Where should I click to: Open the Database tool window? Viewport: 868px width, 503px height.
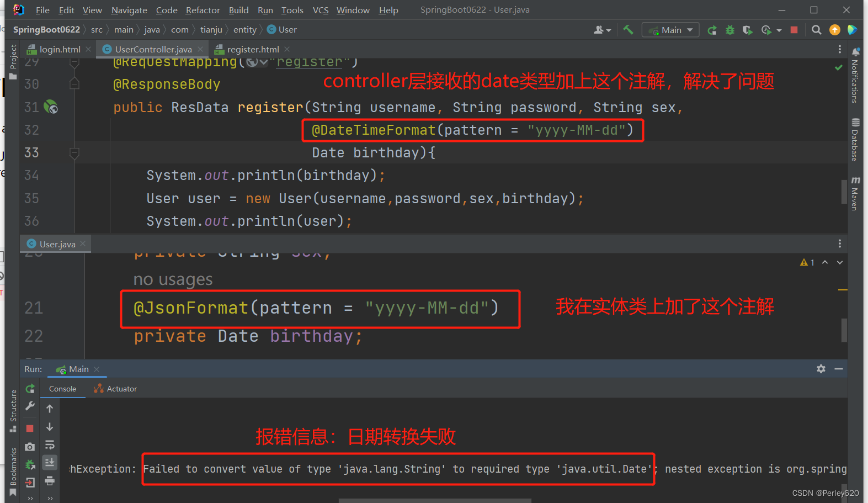pos(855,139)
